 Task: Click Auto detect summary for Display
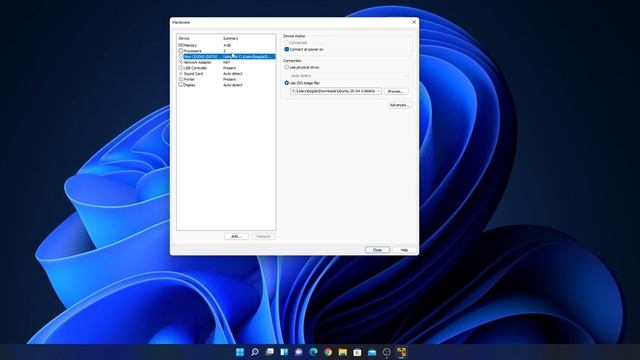click(233, 85)
